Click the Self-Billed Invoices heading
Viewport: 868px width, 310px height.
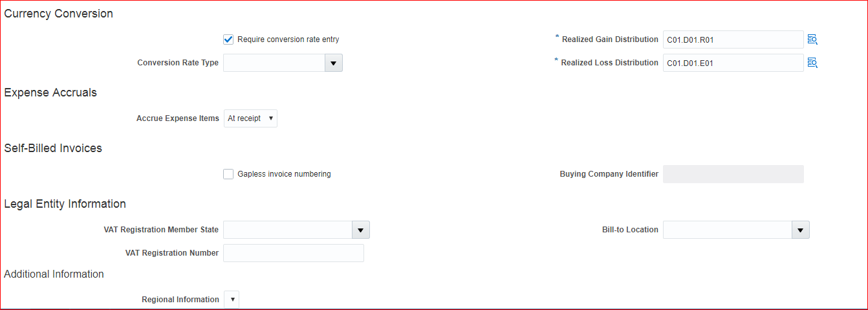53,148
